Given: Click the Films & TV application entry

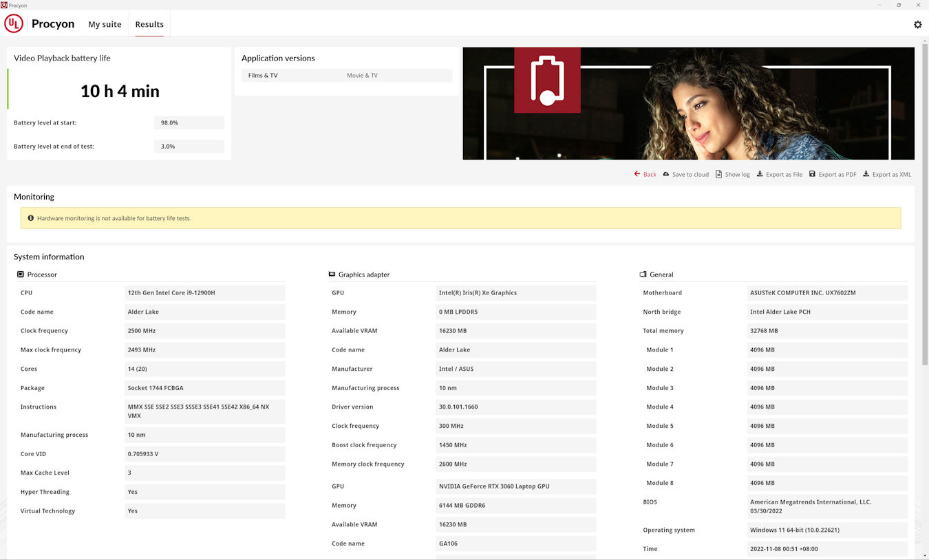Looking at the screenshot, I should 263,76.
